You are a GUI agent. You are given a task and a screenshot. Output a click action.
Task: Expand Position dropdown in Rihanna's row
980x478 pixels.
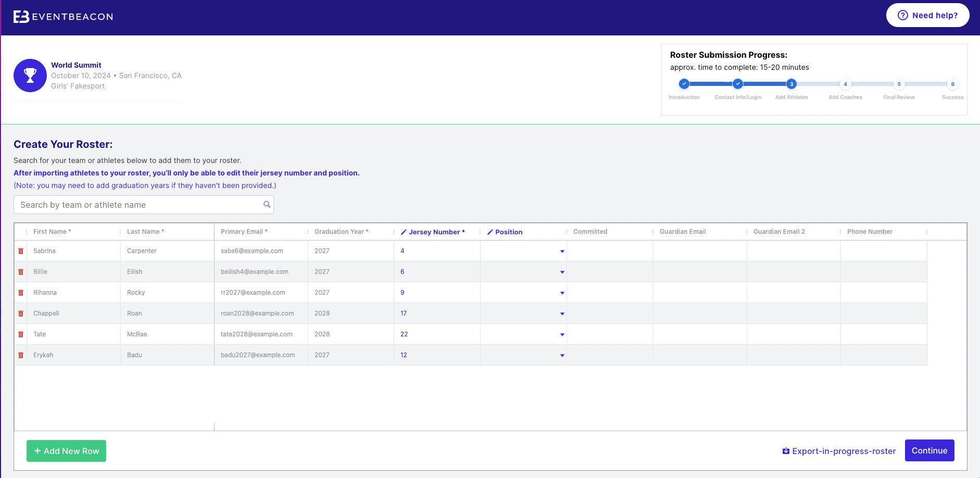point(562,293)
